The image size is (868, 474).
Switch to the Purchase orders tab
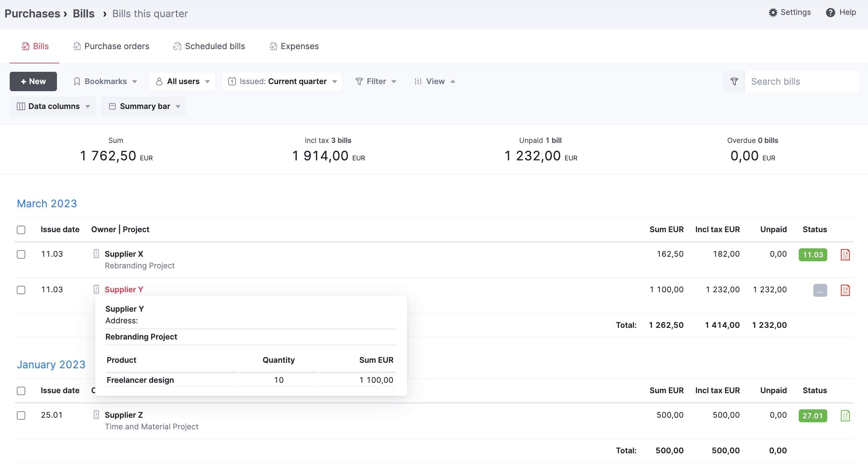click(x=111, y=47)
